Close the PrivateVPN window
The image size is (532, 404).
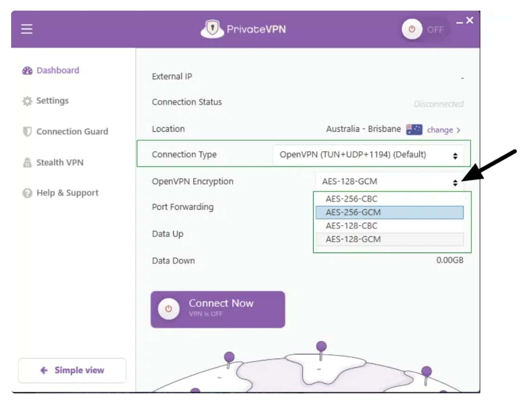470,20
